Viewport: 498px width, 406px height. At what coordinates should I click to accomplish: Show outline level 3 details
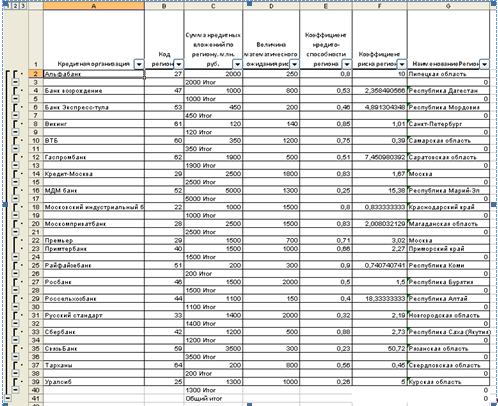tap(23, 6)
